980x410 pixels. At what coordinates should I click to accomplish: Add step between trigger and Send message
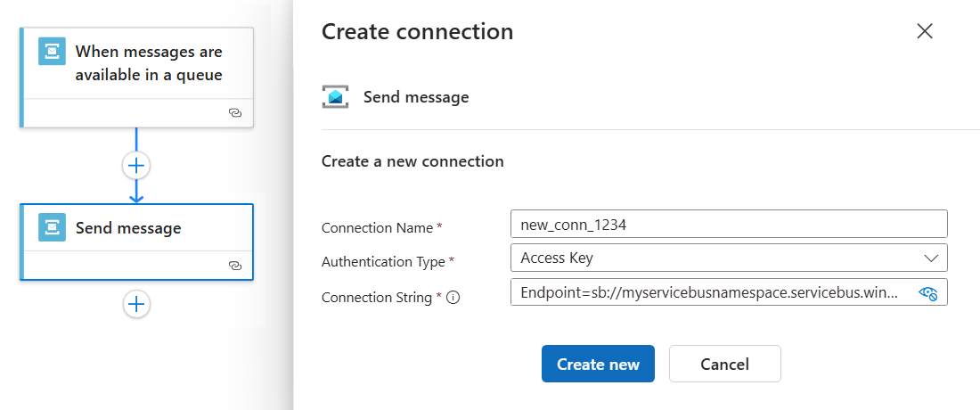point(136,165)
